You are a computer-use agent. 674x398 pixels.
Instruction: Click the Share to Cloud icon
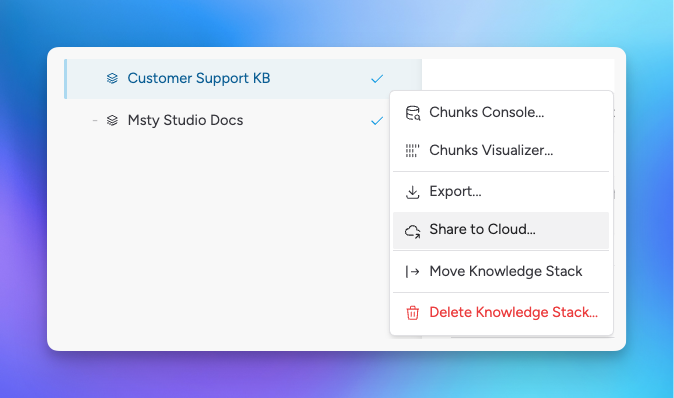413,231
